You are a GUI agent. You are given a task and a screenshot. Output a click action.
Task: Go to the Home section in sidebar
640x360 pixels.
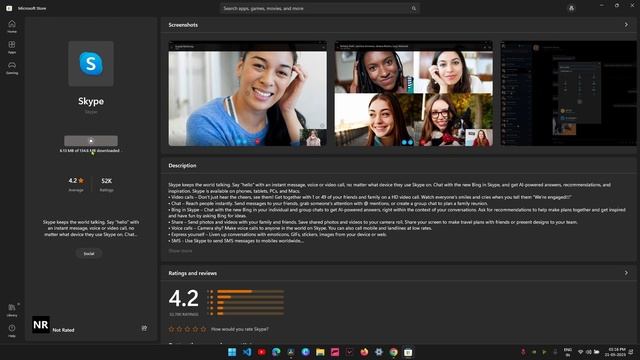(x=12, y=27)
